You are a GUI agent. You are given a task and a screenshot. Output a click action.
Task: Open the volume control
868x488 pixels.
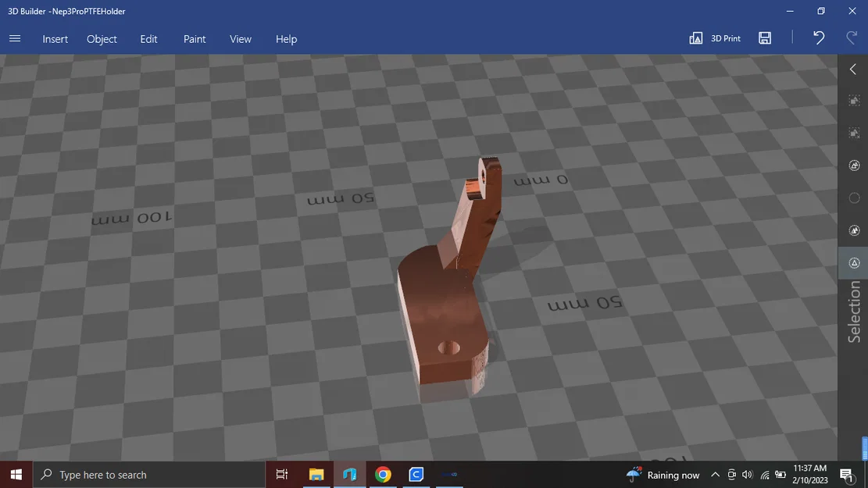(748, 475)
